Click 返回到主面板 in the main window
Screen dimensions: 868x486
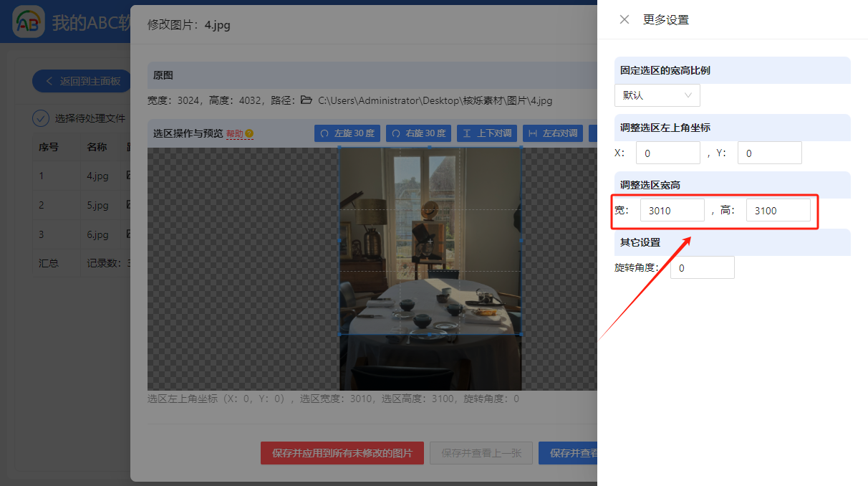coord(82,81)
